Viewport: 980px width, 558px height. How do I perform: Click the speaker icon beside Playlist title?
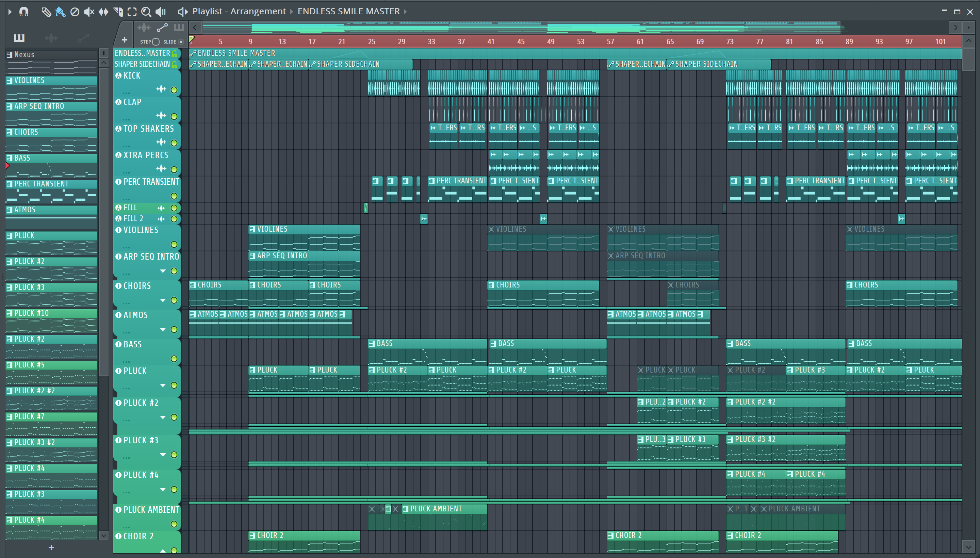182,12
